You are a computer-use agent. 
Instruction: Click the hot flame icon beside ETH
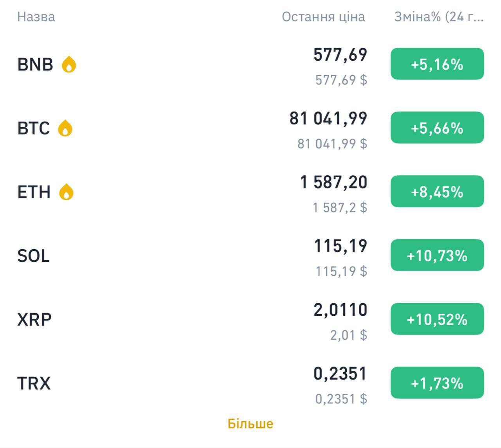66,192
